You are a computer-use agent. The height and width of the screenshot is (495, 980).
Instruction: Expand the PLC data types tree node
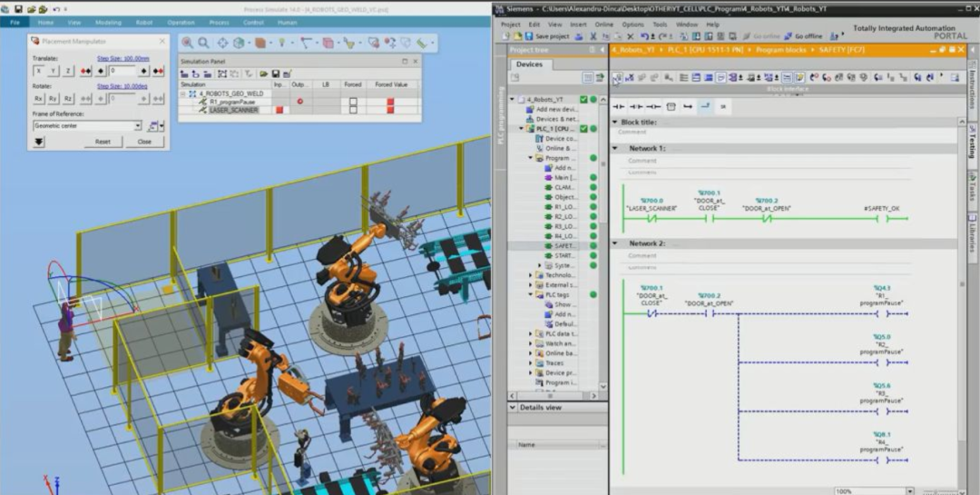click(531, 334)
